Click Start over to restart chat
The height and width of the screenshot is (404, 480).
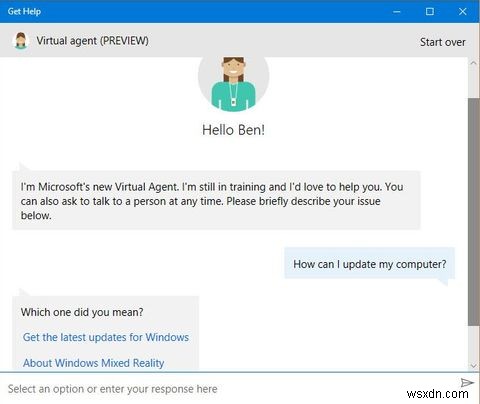click(x=442, y=42)
